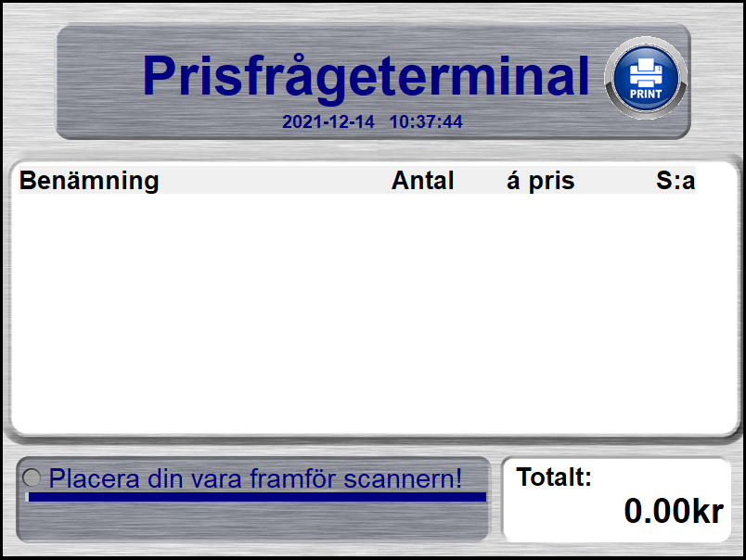Screen dimensions: 746x560
Task: Click the bottom of the empty item list
Action: 371,417
